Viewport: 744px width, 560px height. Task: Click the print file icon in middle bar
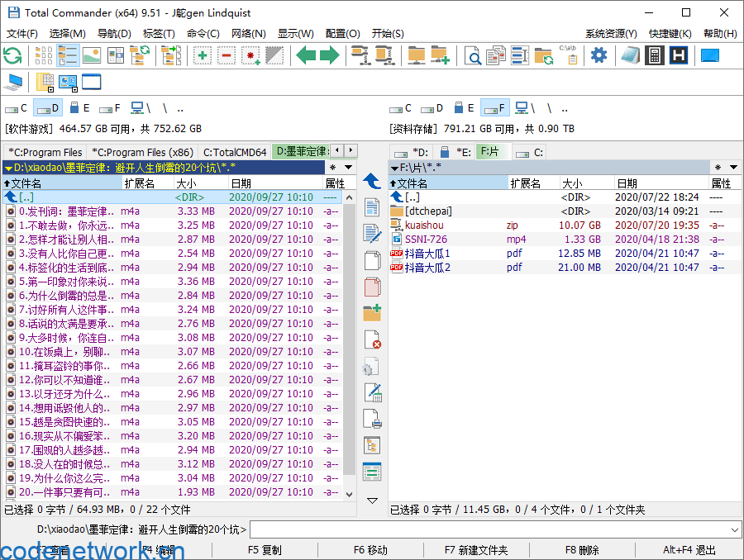click(x=373, y=419)
